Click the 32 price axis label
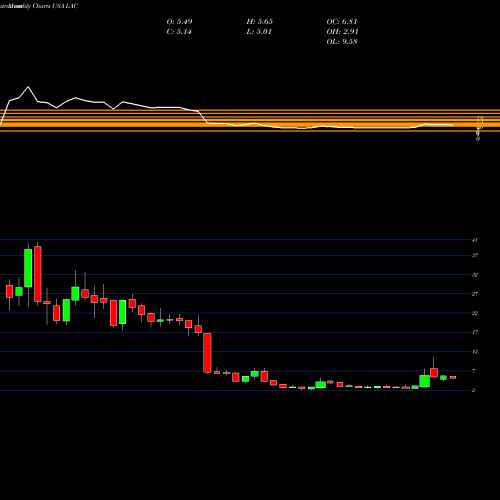The image size is (500, 500). pyautogui.click(x=475, y=275)
